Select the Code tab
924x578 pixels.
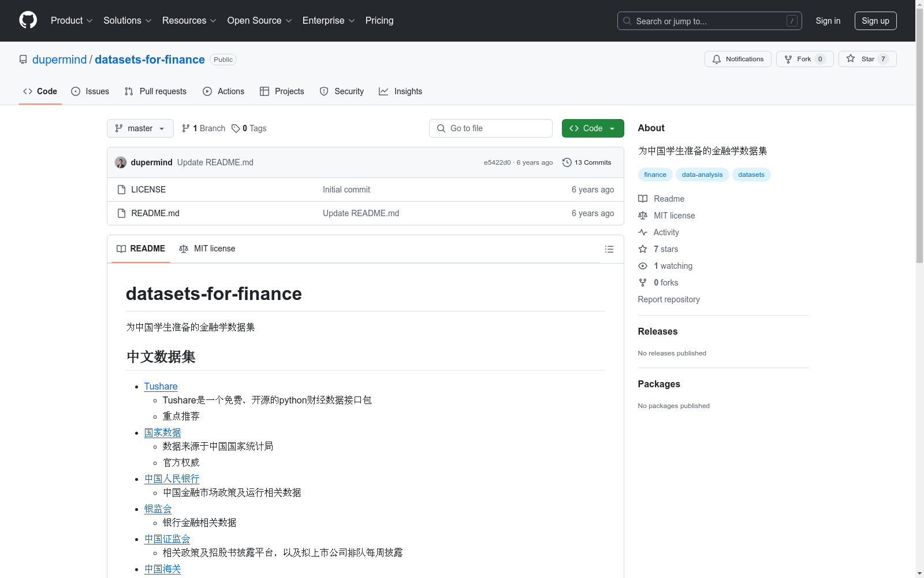click(40, 91)
